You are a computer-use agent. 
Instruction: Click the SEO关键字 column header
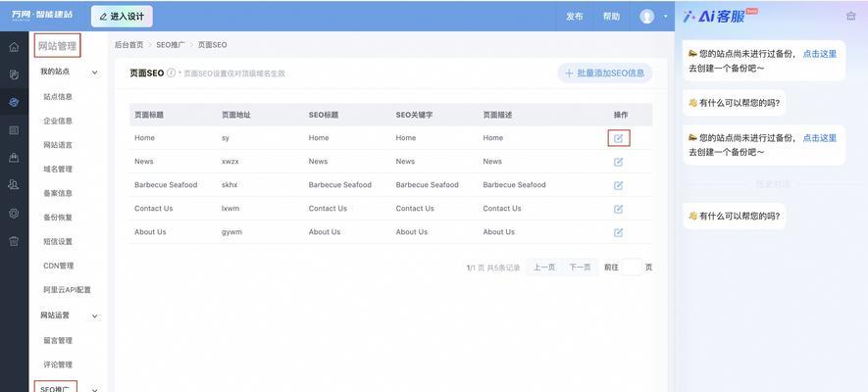[x=414, y=115]
